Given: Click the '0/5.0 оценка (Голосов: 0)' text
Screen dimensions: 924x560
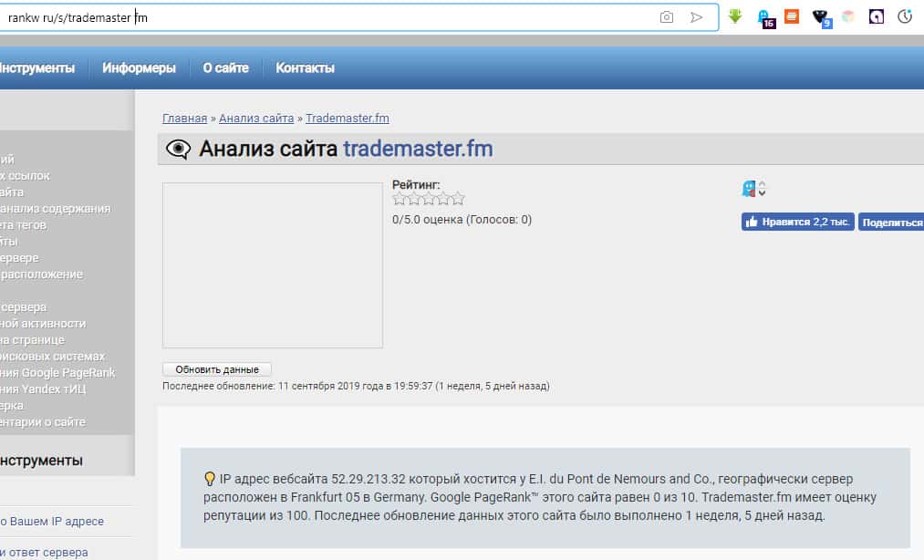Looking at the screenshot, I should tap(462, 220).
